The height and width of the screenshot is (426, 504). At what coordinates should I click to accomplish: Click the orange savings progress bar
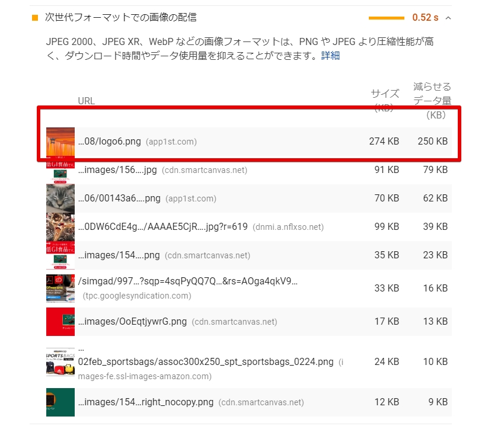[x=387, y=18]
